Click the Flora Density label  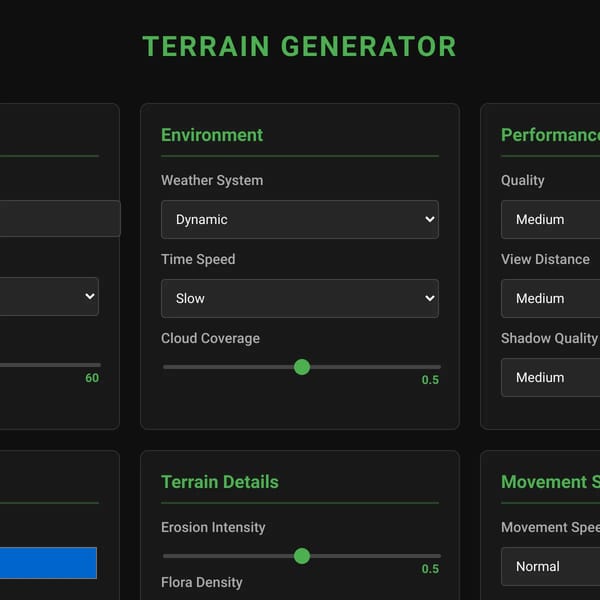coord(202,582)
